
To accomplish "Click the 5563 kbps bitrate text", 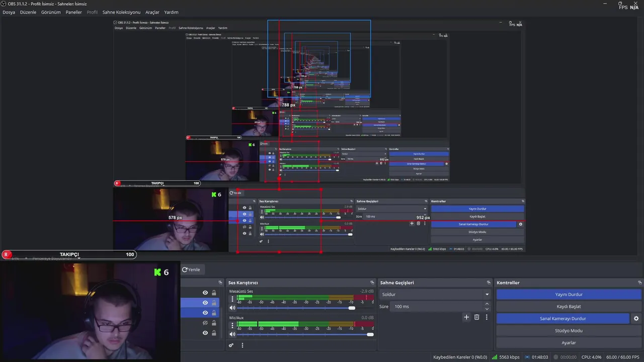I will point(509,357).
